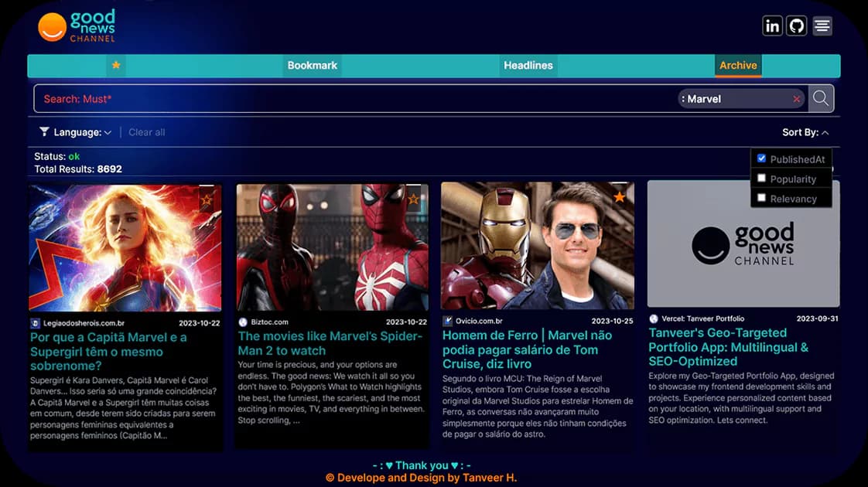
Task: Switch to the Archive tab
Action: coord(738,65)
